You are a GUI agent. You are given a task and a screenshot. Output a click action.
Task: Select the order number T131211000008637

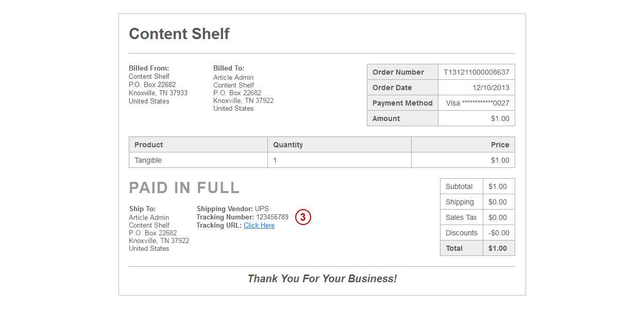(x=477, y=72)
